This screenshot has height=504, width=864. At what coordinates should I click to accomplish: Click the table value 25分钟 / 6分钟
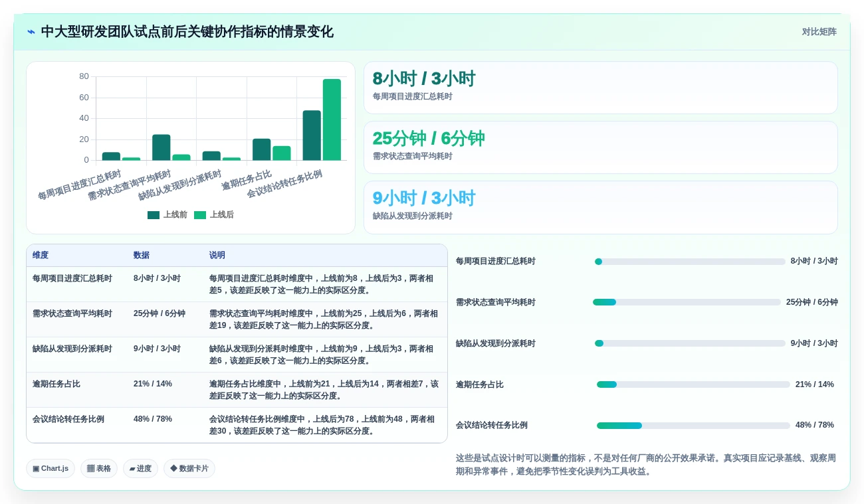pyautogui.click(x=160, y=313)
